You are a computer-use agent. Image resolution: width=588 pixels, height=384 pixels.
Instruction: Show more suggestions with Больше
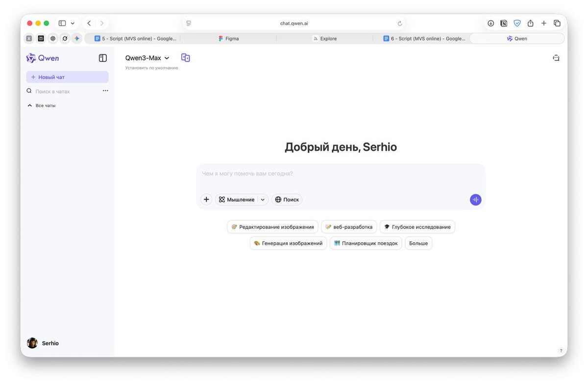coord(418,243)
